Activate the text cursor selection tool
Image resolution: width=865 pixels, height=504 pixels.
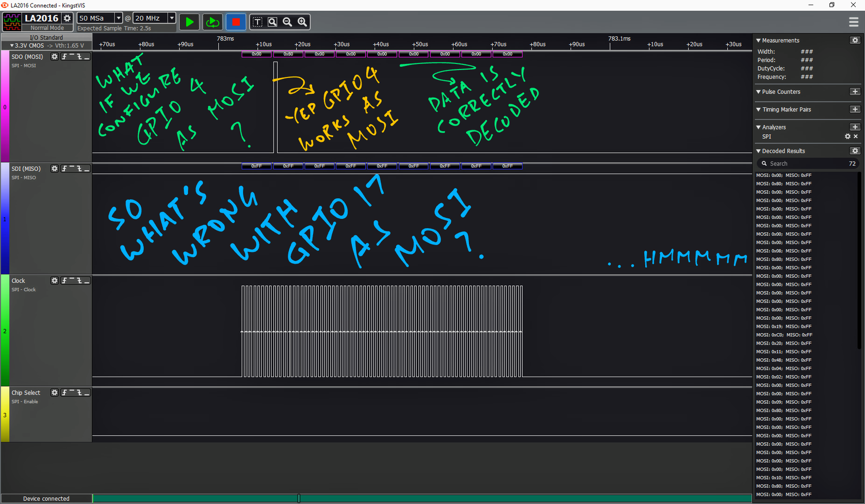[x=257, y=22]
